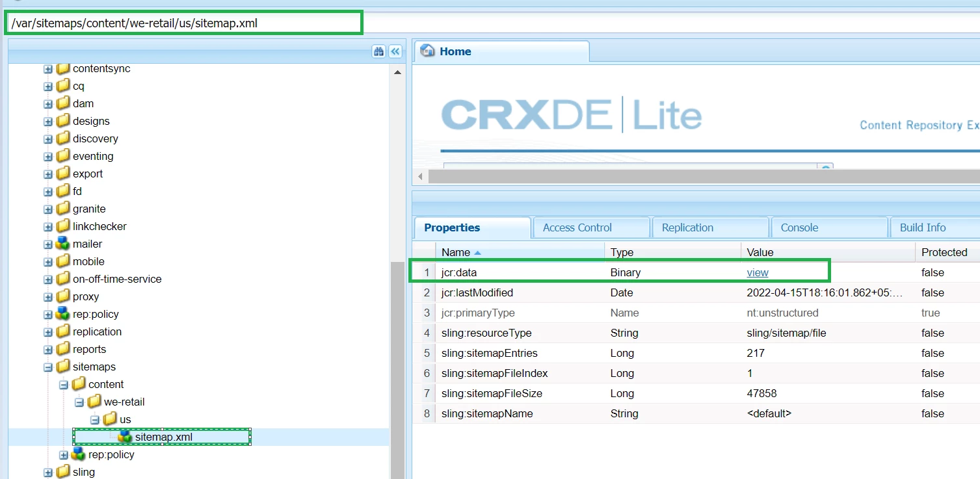Viewport: 980px width, 479px height.
Task: Click the proxy folder icon
Action: (62, 296)
